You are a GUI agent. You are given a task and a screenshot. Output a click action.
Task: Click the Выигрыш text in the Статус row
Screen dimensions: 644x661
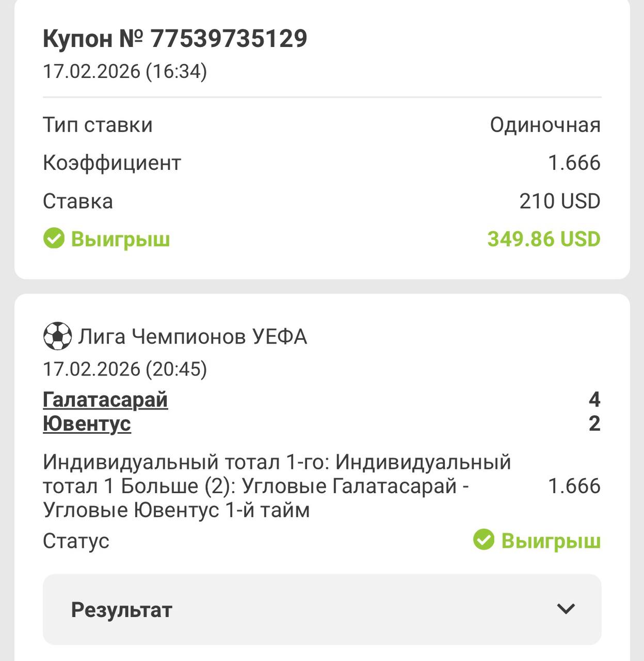tap(551, 541)
